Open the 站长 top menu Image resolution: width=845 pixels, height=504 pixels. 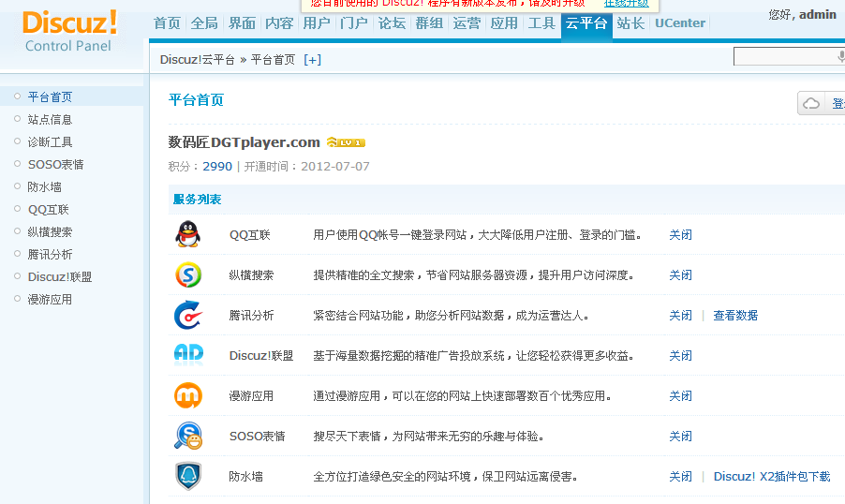coord(630,23)
